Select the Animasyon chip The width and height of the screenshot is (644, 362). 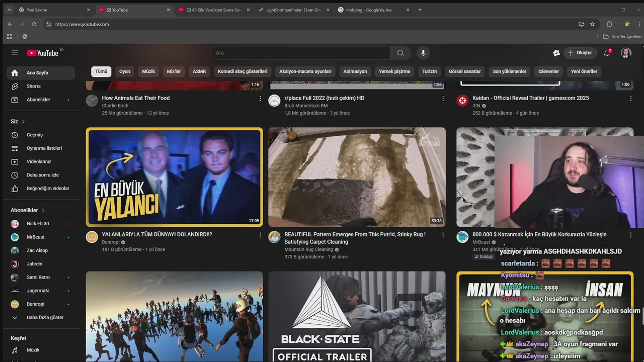click(355, 71)
